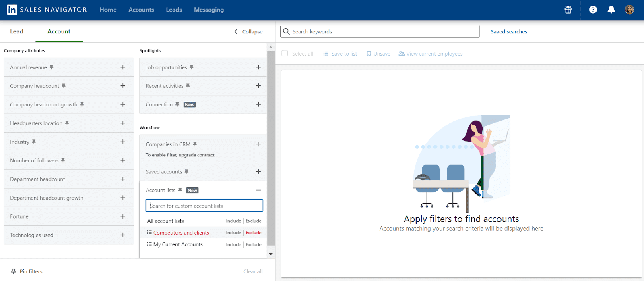Click the pin icon next to Annual revenue

(52, 67)
